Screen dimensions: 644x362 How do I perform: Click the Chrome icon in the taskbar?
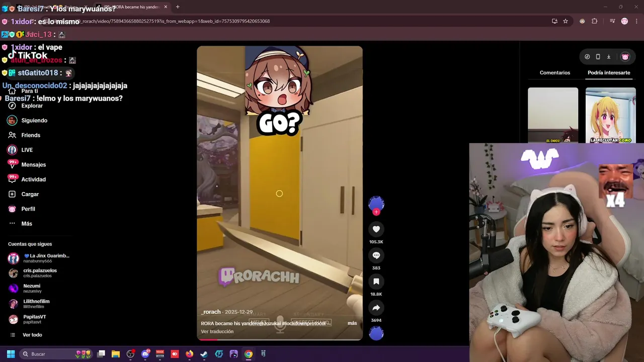[x=249, y=354]
